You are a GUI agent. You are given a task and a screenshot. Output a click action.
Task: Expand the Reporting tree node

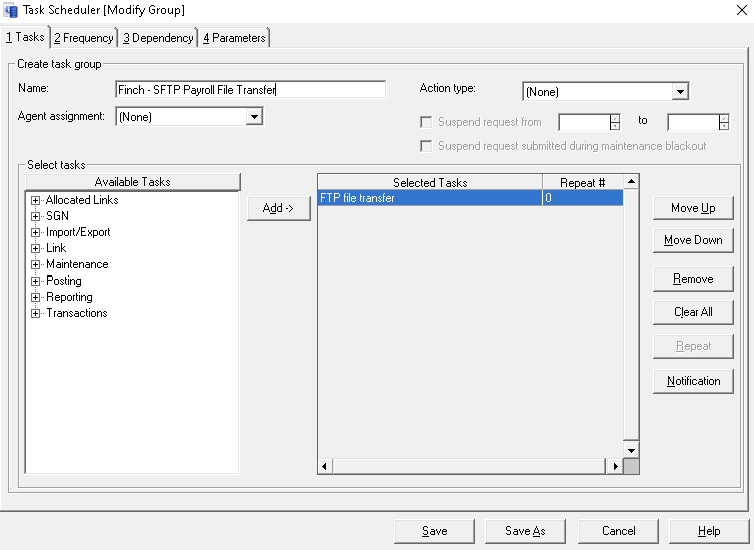(x=35, y=297)
